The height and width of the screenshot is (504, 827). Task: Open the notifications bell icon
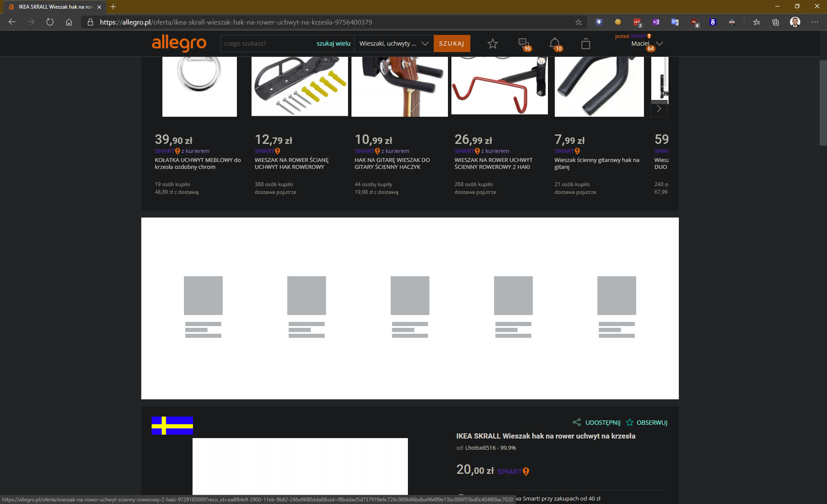point(554,43)
